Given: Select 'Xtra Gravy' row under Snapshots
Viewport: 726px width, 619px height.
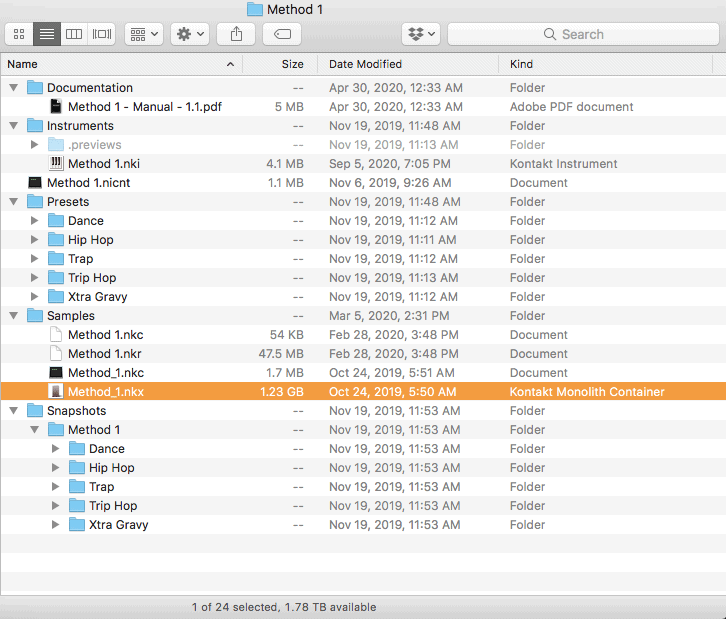Looking at the screenshot, I should click(363, 524).
